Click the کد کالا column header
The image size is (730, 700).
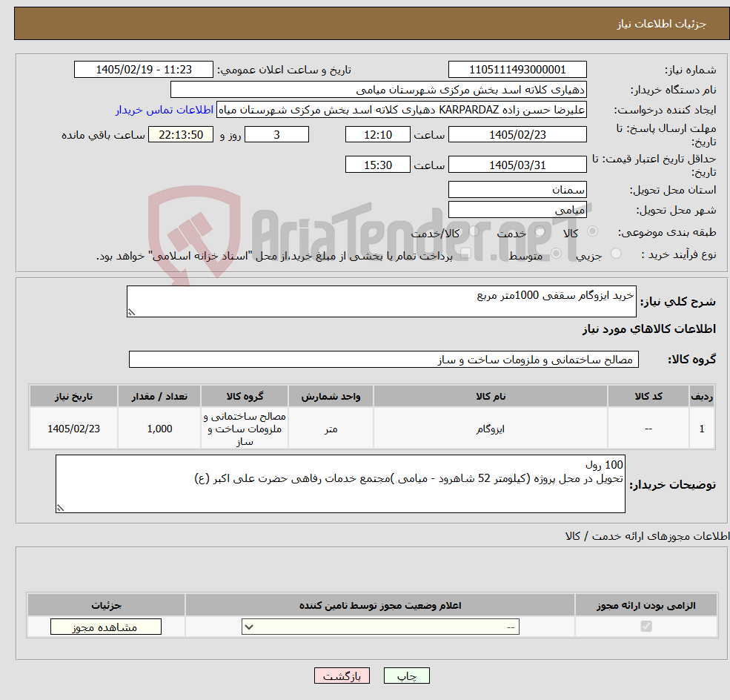(x=648, y=396)
